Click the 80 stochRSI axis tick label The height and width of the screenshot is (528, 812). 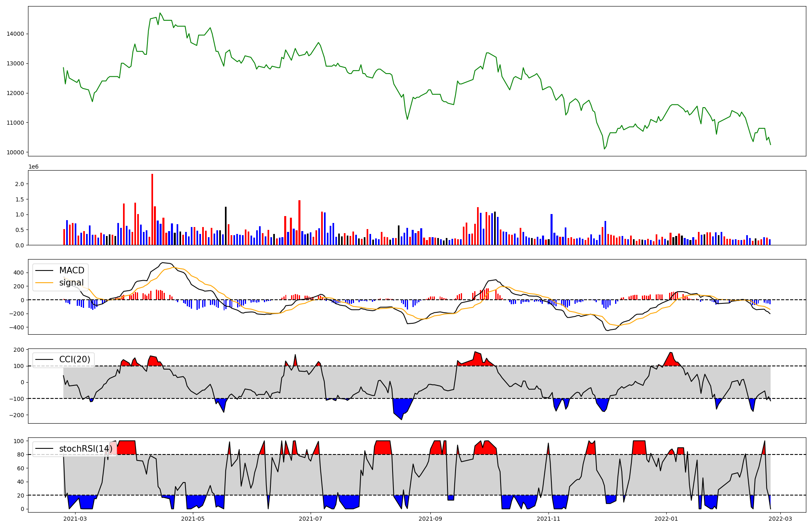pos(20,455)
